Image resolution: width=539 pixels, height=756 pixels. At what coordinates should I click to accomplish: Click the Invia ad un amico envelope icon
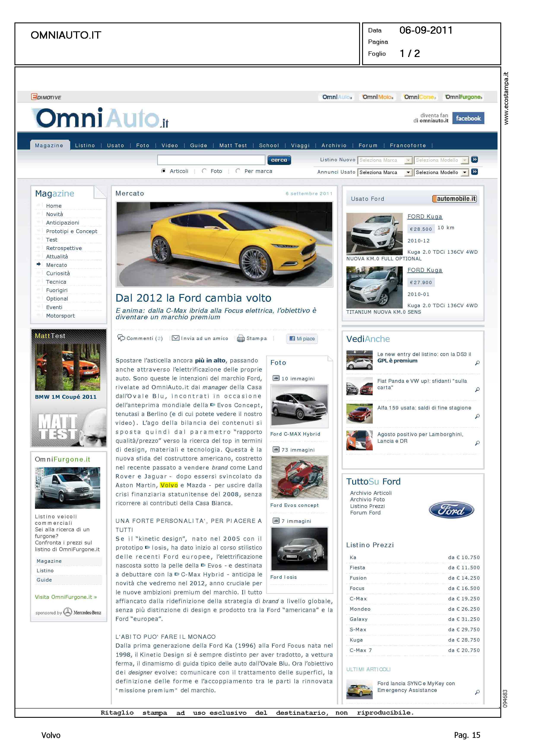176,338
